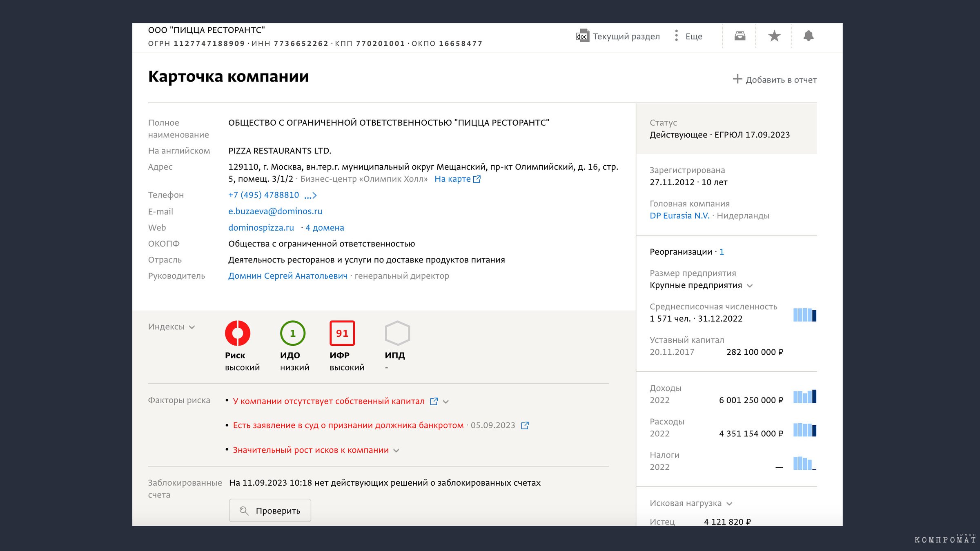Select headcount 1 571 чел. · 31.12.2022

tap(696, 319)
